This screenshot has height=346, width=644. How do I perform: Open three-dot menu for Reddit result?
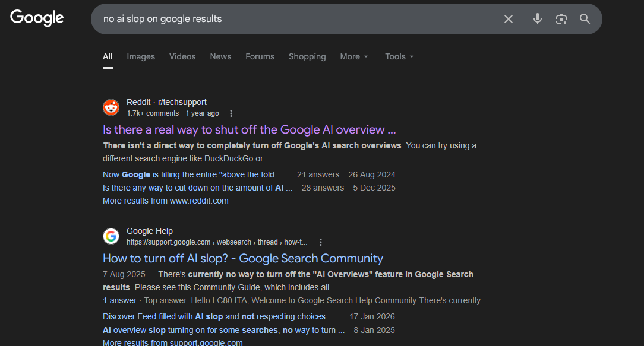click(231, 113)
